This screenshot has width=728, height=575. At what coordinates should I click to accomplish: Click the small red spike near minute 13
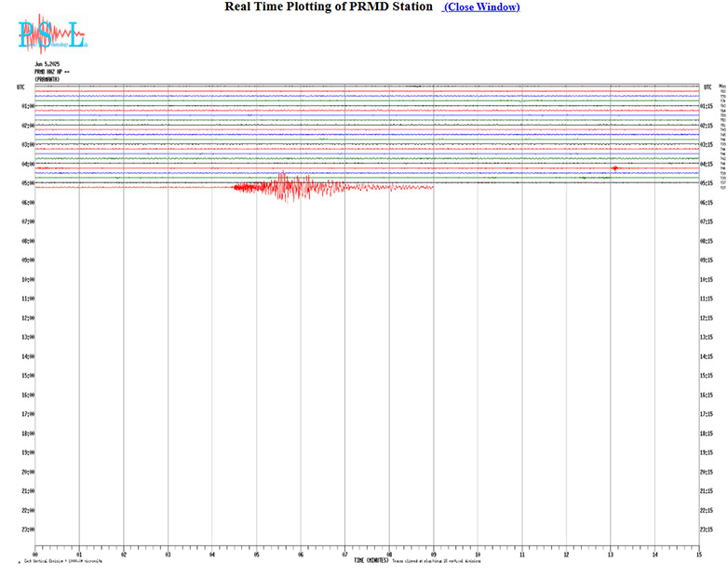point(614,168)
